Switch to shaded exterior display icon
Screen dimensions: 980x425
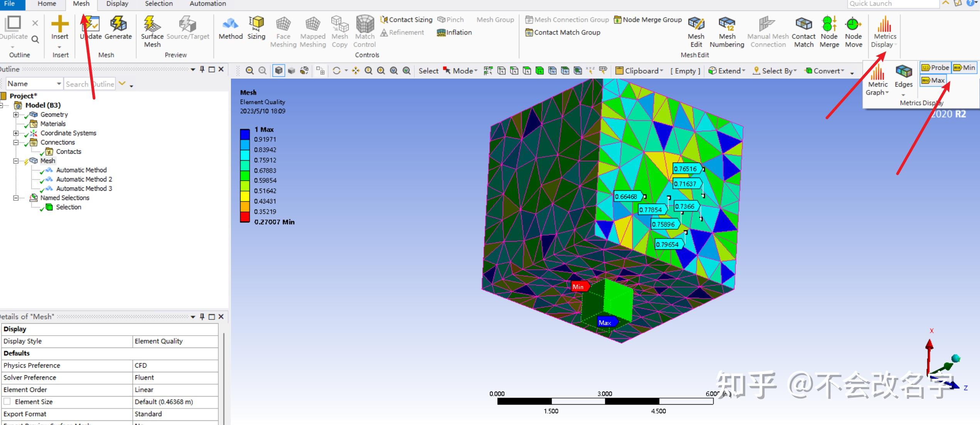(278, 71)
